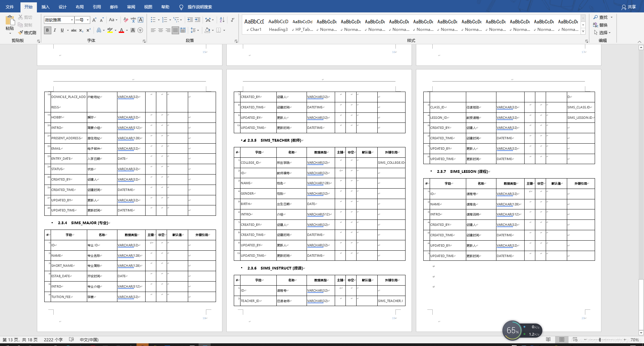Screen dimensions: 644x346
Task: Click the 共享 Share button
Action: pyautogui.click(x=629, y=7)
